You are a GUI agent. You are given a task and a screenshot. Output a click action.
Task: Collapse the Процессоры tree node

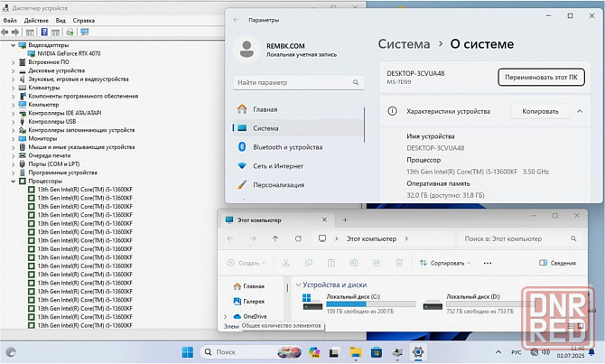point(14,181)
